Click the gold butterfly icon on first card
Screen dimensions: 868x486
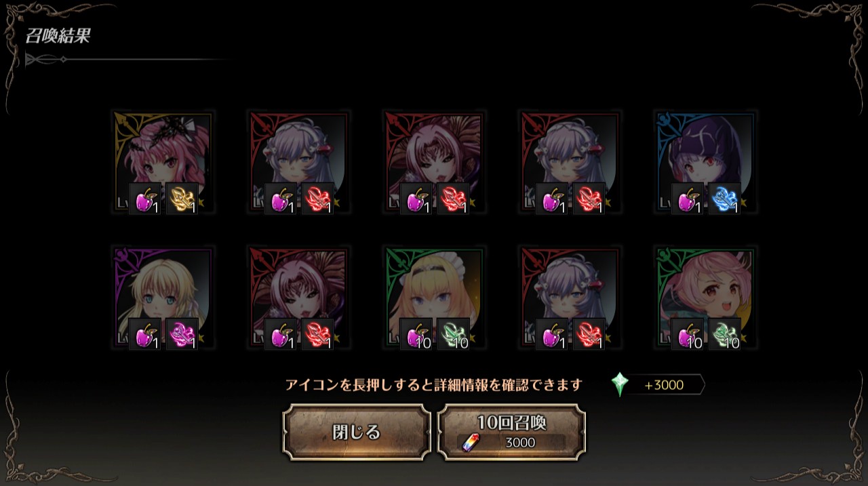click(x=182, y=199)
